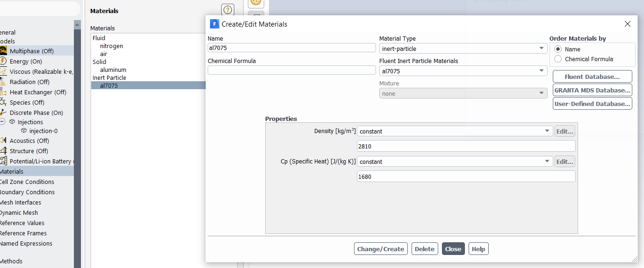
Task: Select the Name ordering radio button
Action: (x=558, y=49)
